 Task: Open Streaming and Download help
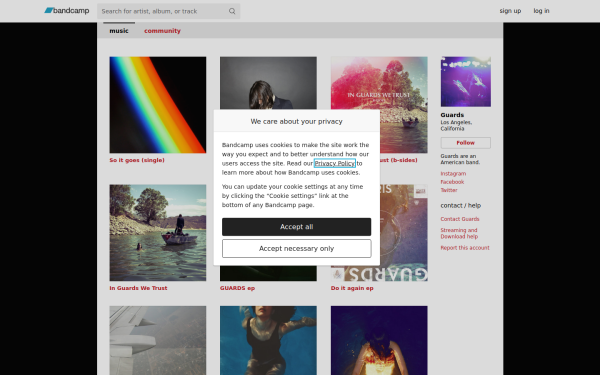[x=459, y=233]
